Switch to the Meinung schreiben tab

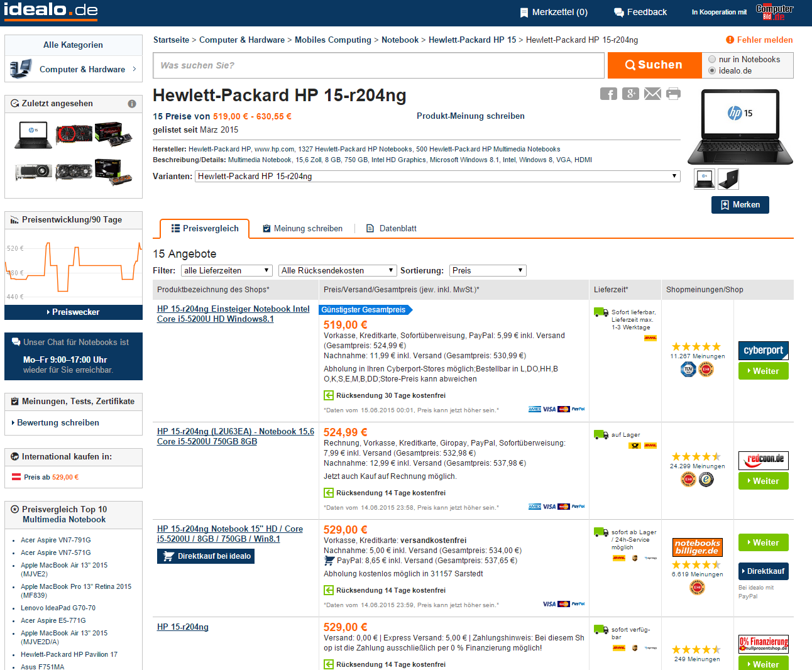tap(302, 229)
